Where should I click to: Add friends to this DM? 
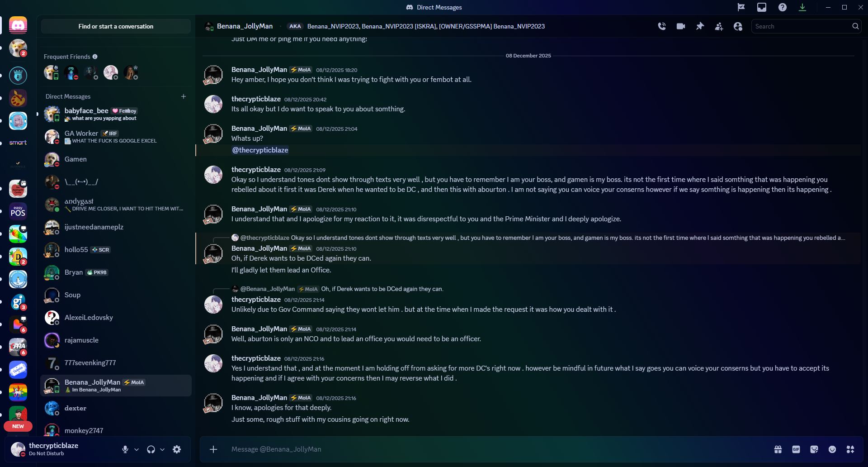(x=719, y=26)
